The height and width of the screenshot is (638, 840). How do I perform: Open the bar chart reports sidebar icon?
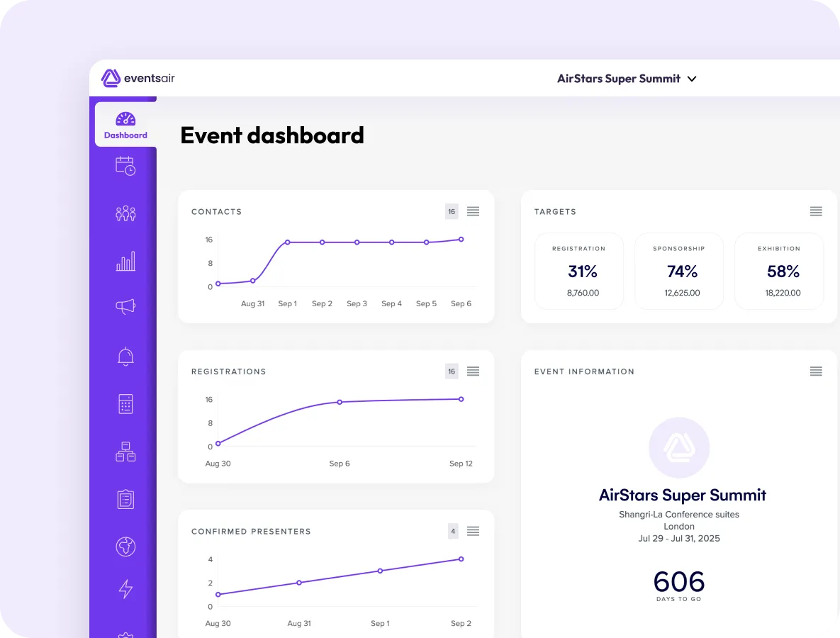[x=125, y=262]
